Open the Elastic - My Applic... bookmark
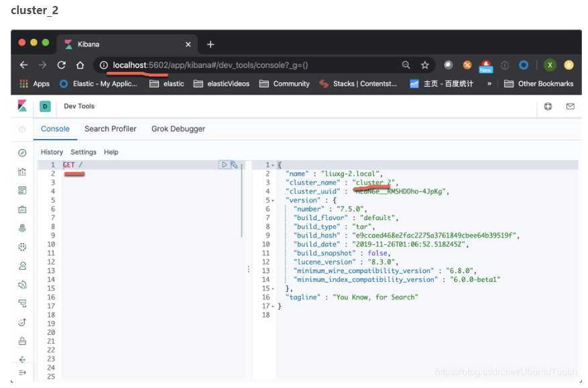Viewport: 588px width, 388px height. click(99, 83)
